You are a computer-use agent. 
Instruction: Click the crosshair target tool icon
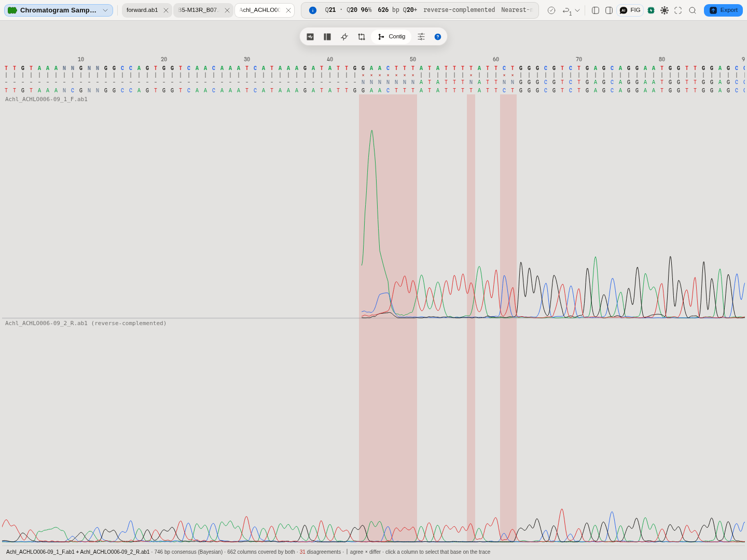[344, 37]
